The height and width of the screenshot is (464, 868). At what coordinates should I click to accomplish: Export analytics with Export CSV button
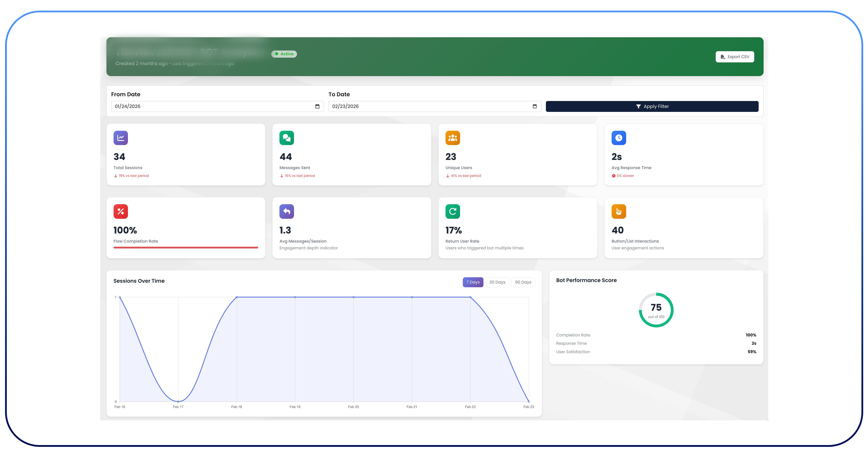coord(734,57)
